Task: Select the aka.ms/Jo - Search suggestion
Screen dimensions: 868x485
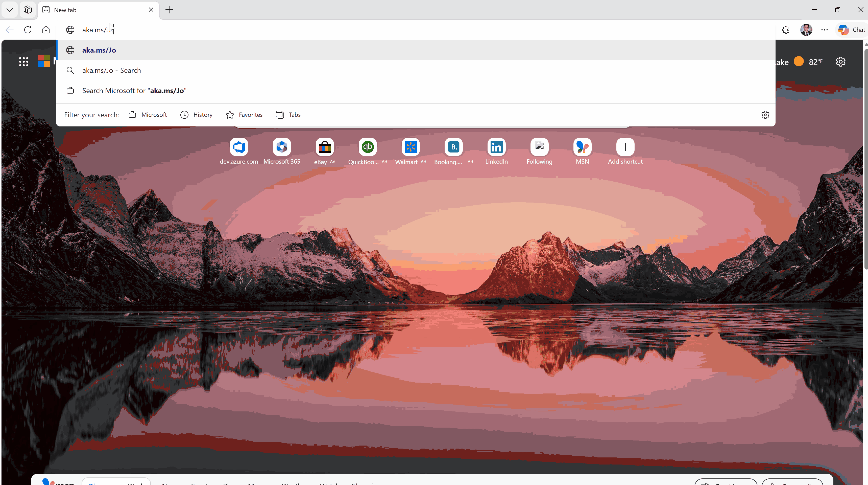Action: point(416,70)
